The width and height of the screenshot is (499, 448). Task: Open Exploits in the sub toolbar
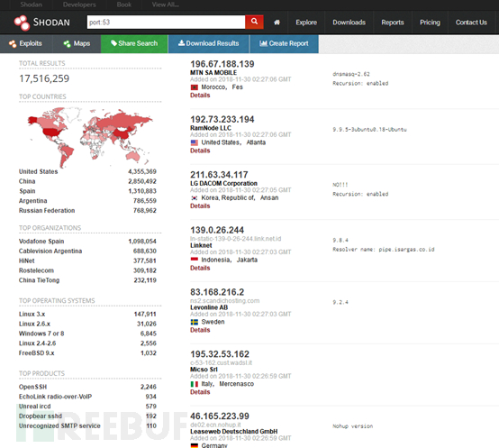(x=26, y=43)
